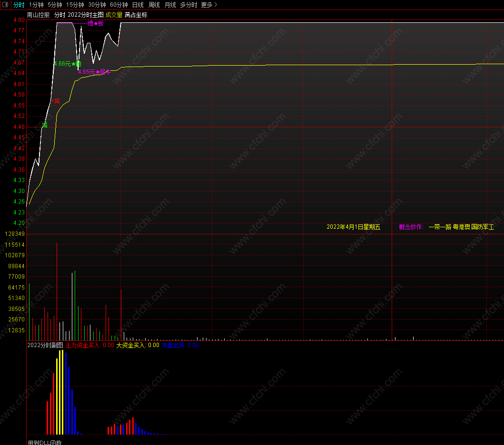The image size is (504, 445).
Task: Click the 12835 volume axis label
Action: [x=16, y=330]
